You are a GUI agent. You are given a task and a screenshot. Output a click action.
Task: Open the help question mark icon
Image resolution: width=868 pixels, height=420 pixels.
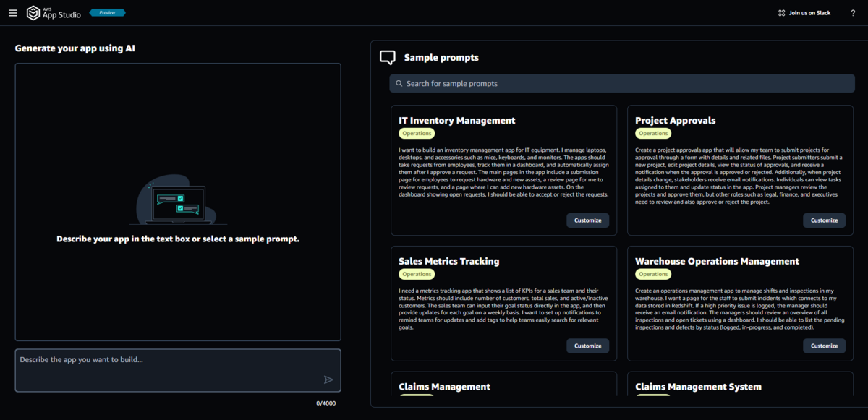853,13
